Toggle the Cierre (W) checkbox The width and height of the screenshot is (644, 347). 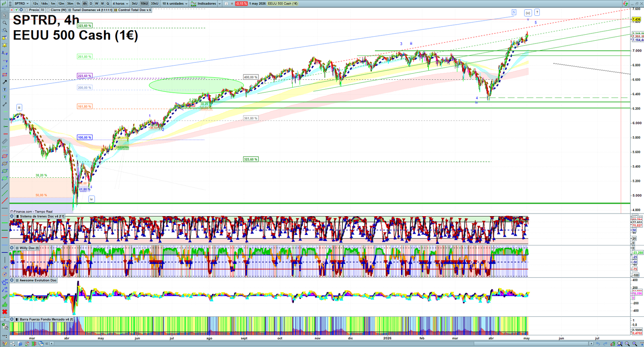(x=48, y=10)
